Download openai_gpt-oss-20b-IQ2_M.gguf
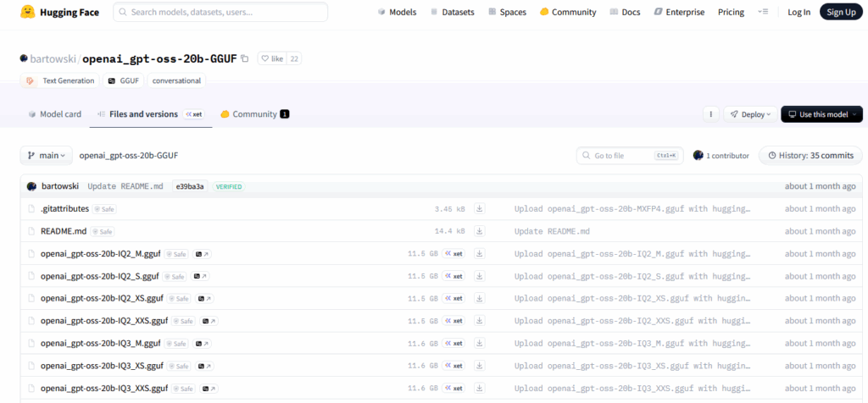 [x=480, y=253]
